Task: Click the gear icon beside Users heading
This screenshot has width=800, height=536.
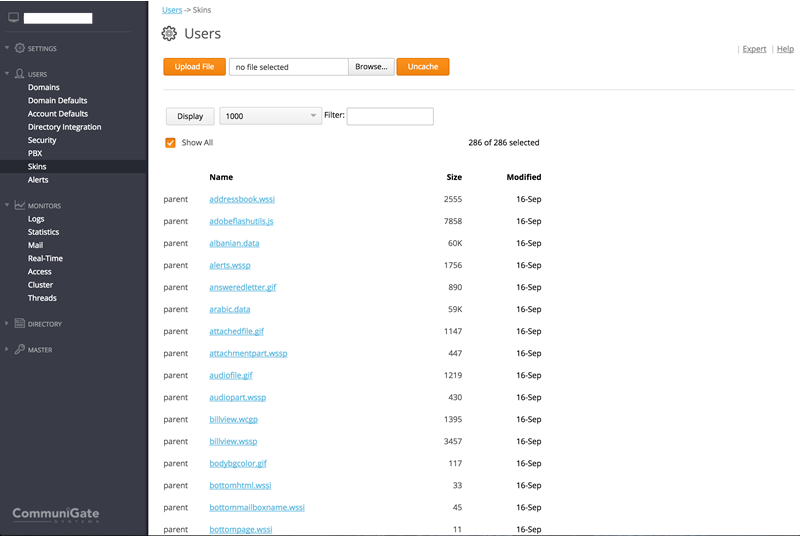Action: (x=169, y=34)
